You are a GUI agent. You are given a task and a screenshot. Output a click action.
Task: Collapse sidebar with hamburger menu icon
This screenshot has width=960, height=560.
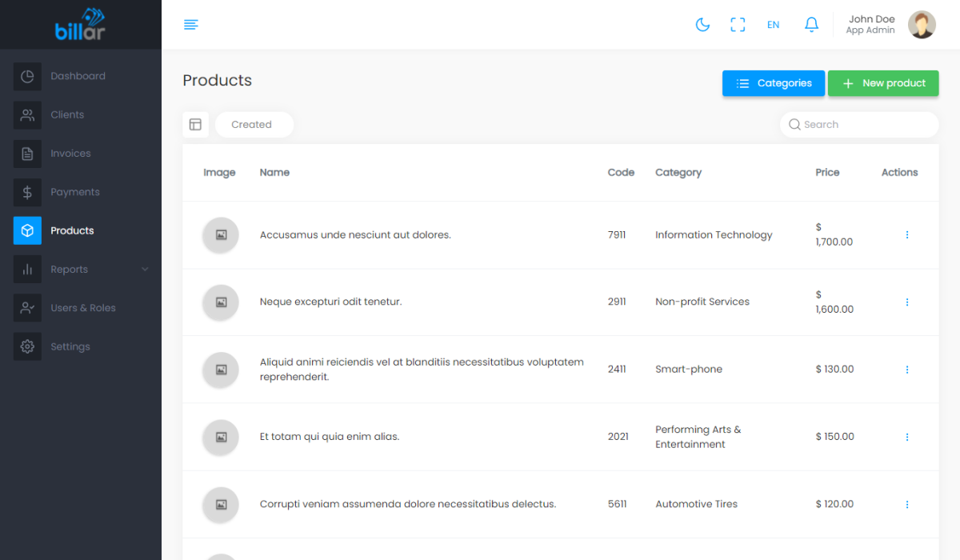coord(191,25)
